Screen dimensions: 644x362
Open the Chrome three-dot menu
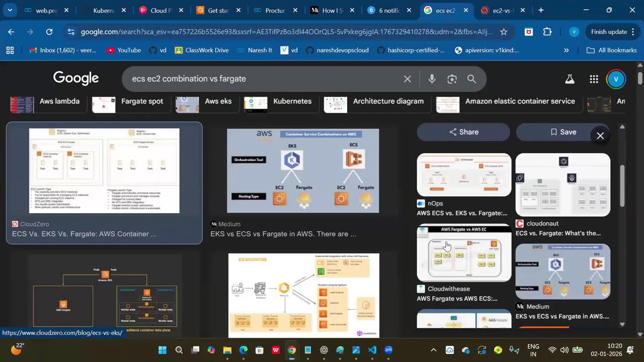[632, 32]
